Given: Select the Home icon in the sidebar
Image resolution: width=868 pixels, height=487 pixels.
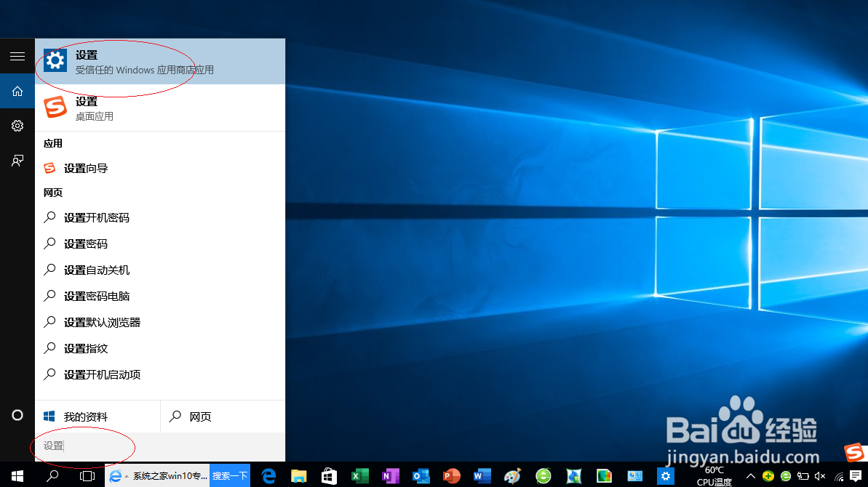Looking at the screenshot, I should pos(17,91).
